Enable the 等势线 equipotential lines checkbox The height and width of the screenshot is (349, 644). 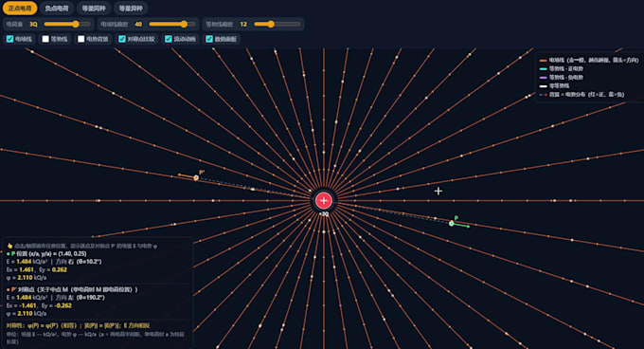tap(45, 39)
